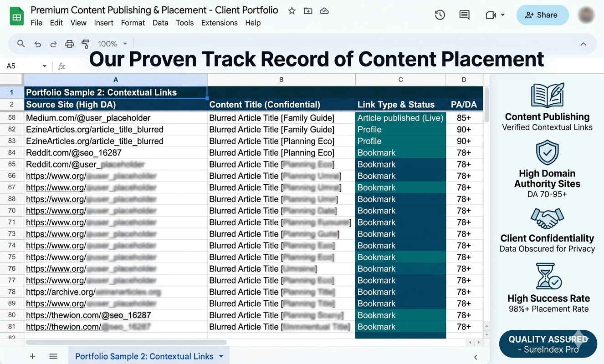Open the Print dialog via printer icon
The image size is (604, 364).
(x=69, y=44)
